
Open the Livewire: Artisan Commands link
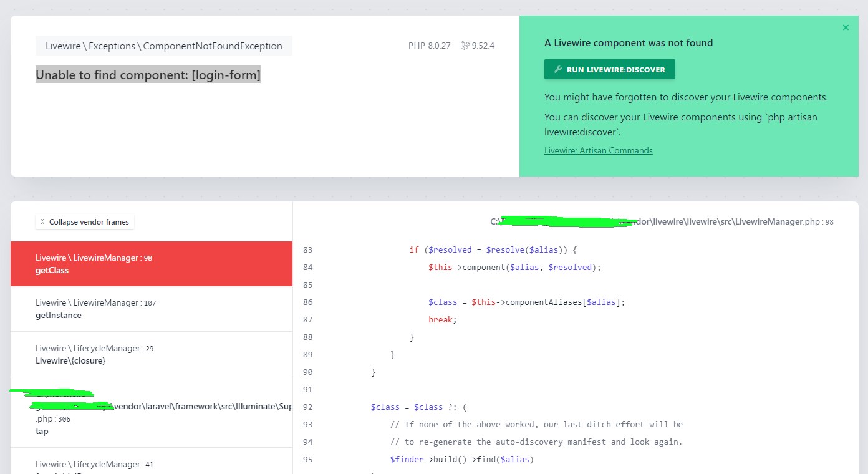pyautogui.click(x=598, y=150)
